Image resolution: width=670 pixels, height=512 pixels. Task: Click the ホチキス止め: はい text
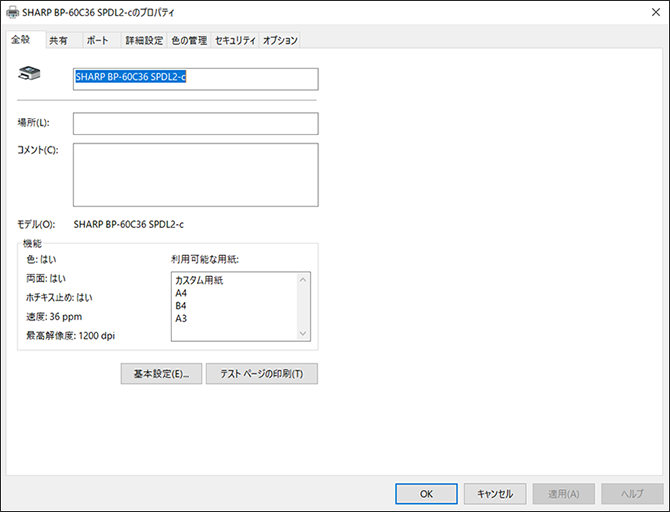pos(59,297)
